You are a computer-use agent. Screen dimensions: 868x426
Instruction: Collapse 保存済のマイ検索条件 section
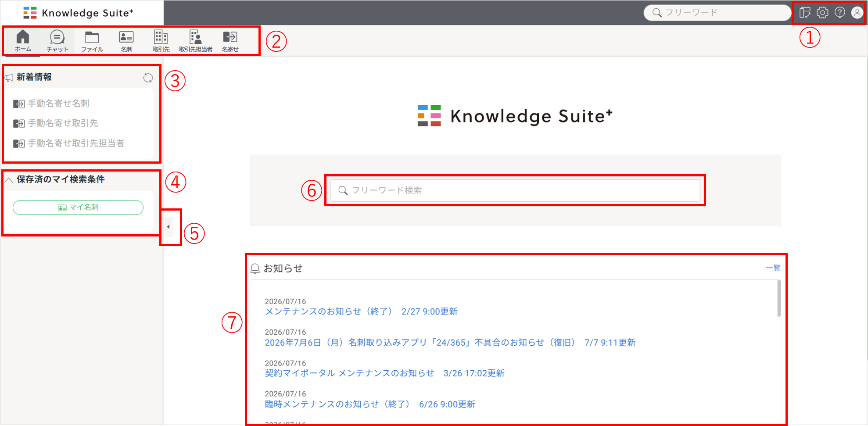(x=8, y=180)
